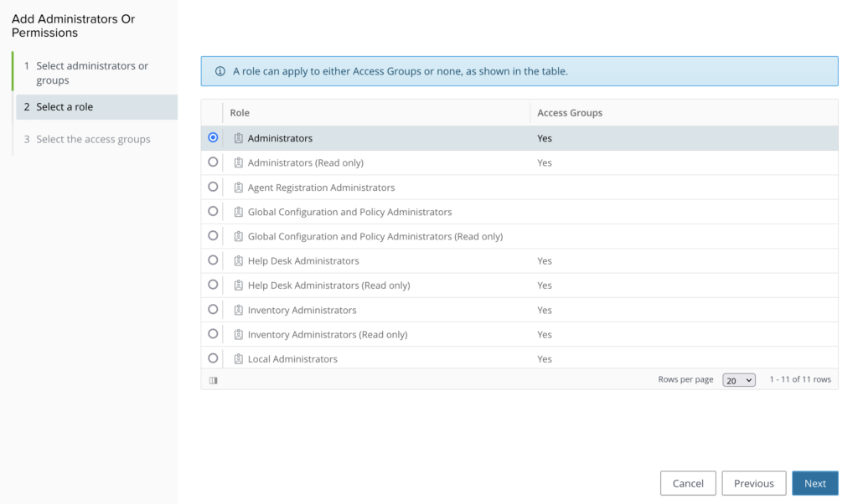Click the role icon beside Inventory Administrators

click(239, 310)
